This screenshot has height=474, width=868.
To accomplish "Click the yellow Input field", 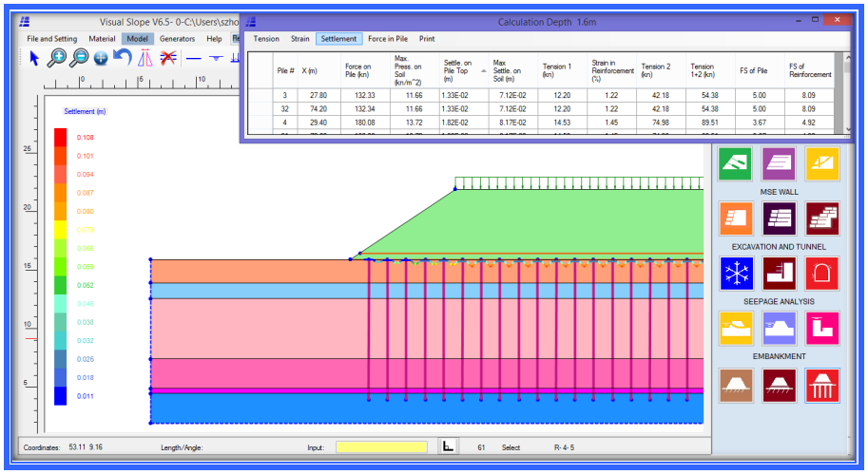I will [381, 446].
